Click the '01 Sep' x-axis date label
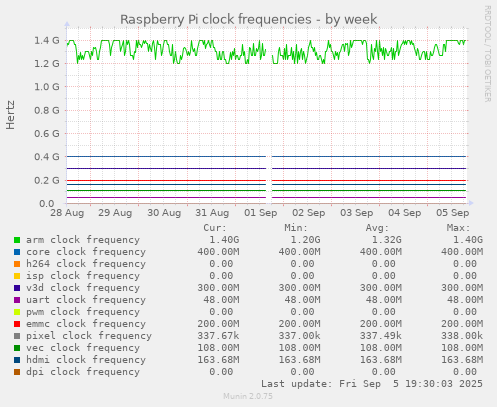Viewport: 497px width, 407px height. tap(261, 213)
